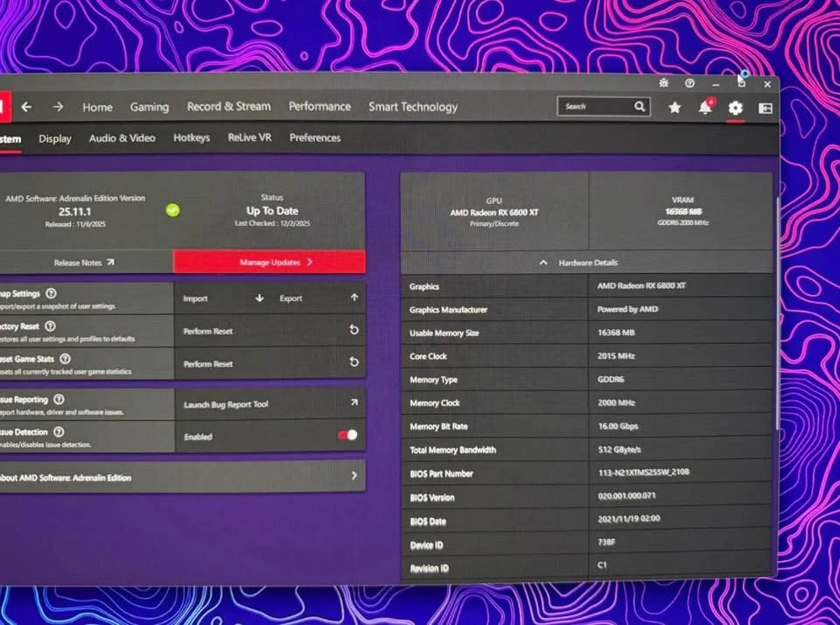Open the Record & Stream tab
Screen dimensions: 840x625
228,107
